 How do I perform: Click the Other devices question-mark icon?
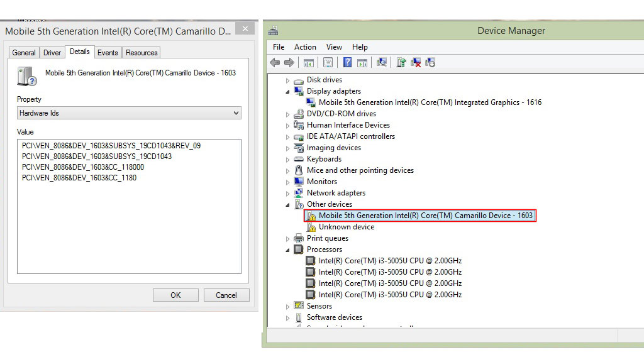pyautogui.click(x=299, y=204)
